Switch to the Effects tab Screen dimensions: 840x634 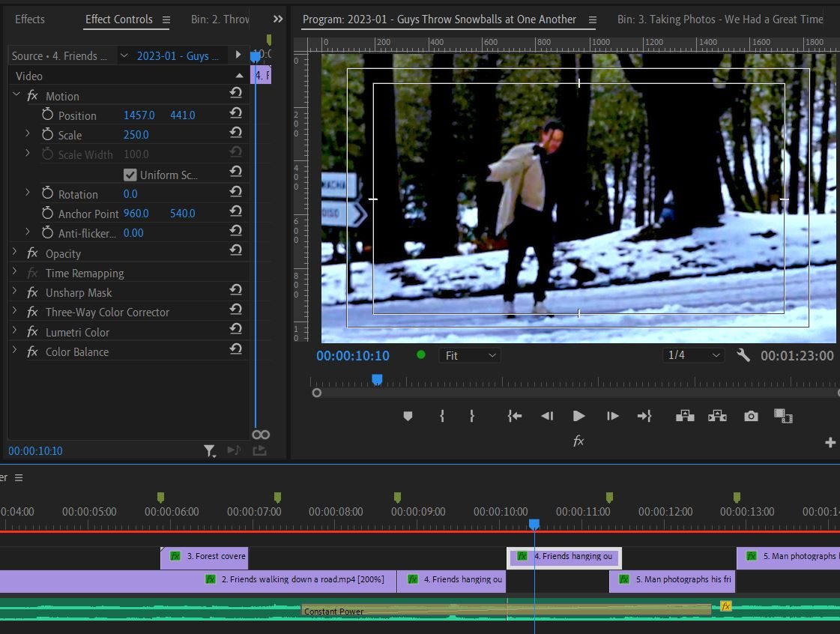coord(30,19)
